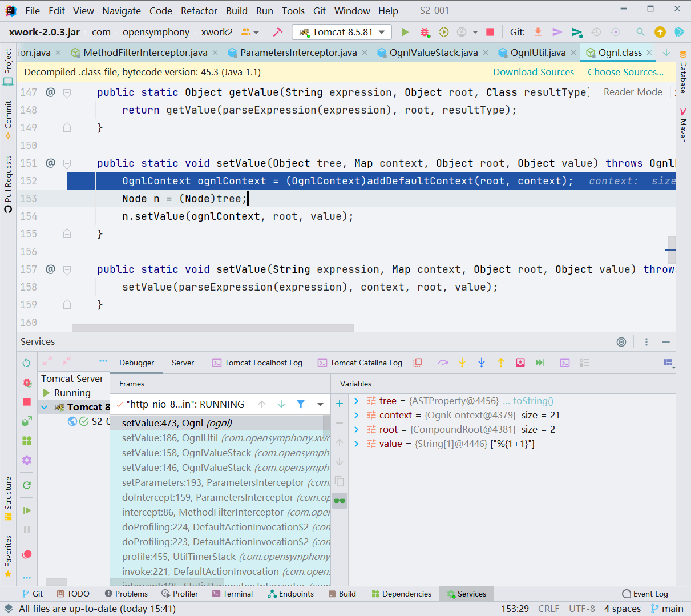Switch to the OgnlValueStack.java tab
Viewport: 691px width, 616px height.
point(433,53)
